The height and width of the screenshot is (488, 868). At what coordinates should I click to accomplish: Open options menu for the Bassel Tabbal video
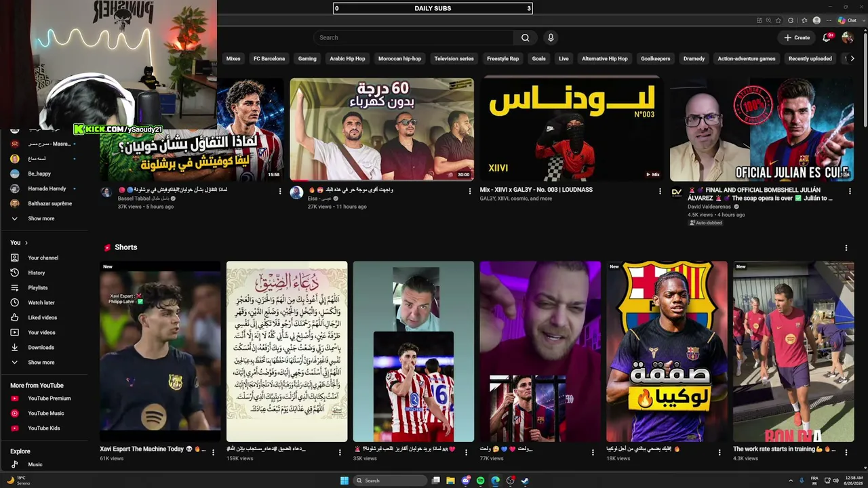pos(280,191)
